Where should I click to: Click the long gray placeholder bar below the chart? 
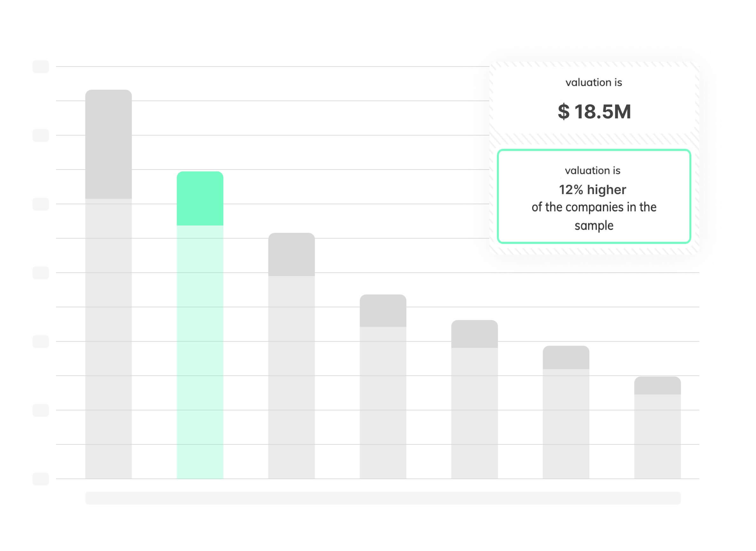[x=383, y=498]
